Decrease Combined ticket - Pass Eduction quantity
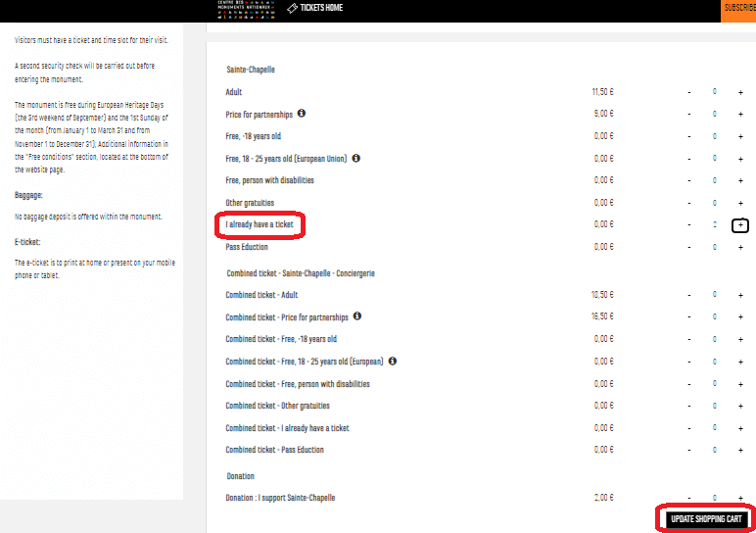The width and height of the screenshot is (756, 533). tap(689, 450)
